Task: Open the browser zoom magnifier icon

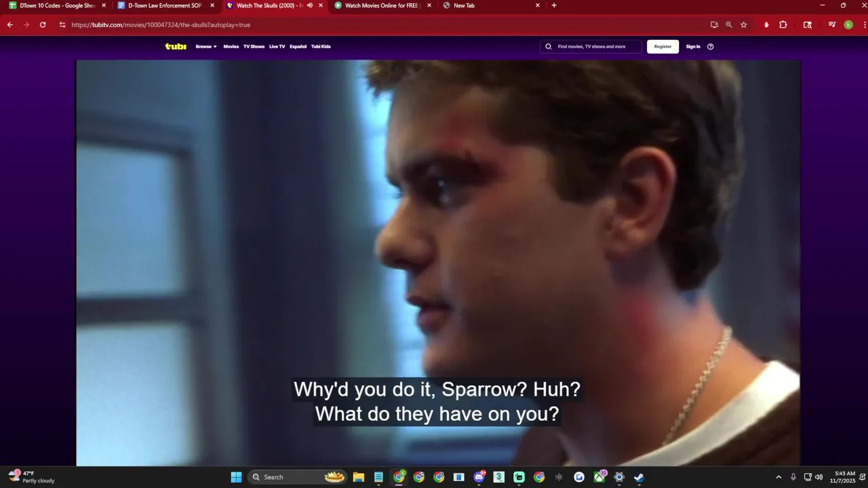Action: coord(729,24)
